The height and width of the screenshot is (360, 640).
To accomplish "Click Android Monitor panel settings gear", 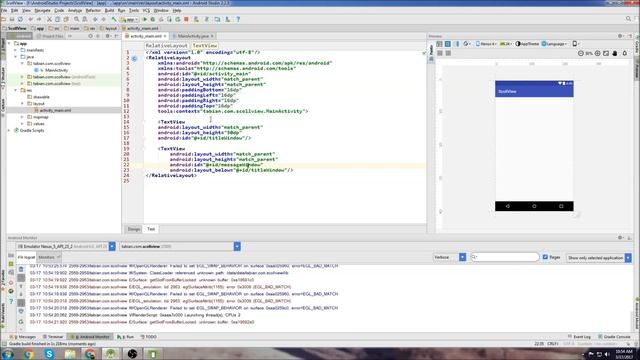I will tap(620, 238).
